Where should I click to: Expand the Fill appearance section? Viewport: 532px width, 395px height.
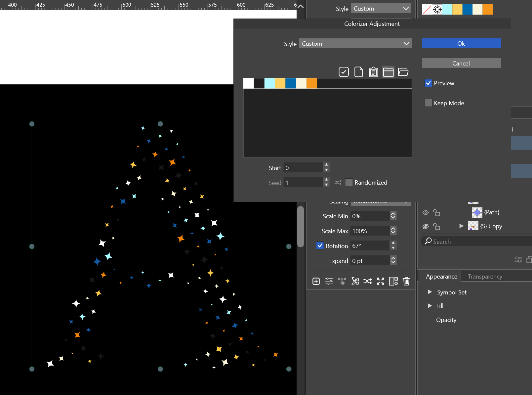tap(430, 306)
